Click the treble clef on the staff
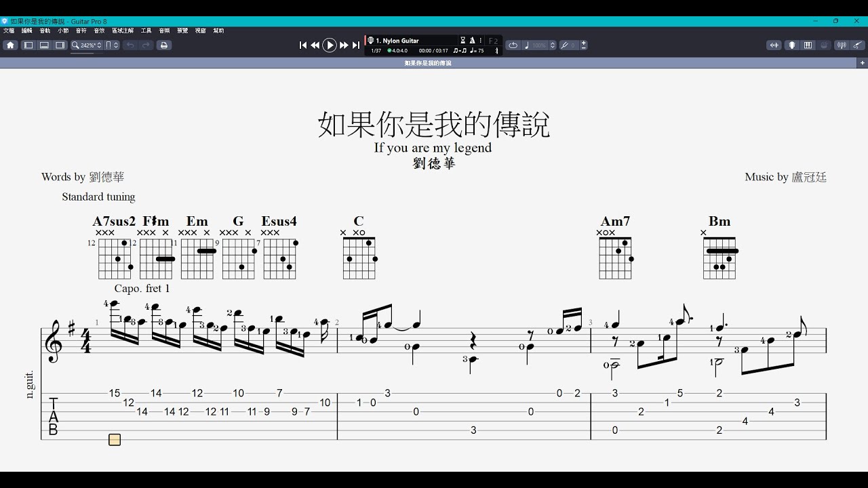This screenshot has width=868, height=488. 53,341
